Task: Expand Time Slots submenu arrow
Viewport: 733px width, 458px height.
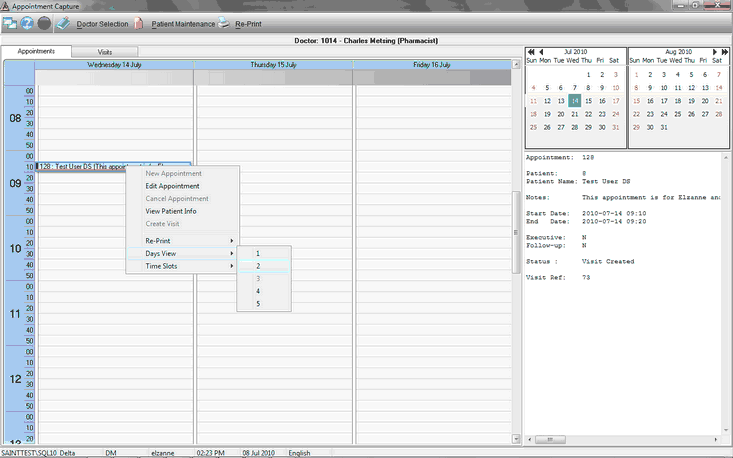Action: 231,266
